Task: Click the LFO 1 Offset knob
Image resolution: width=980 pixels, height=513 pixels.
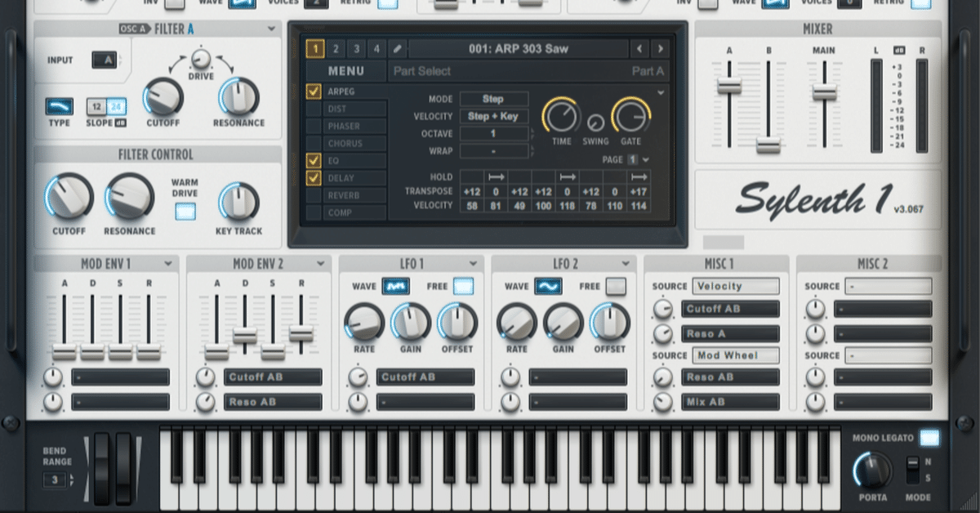Action: pos(457,323)
